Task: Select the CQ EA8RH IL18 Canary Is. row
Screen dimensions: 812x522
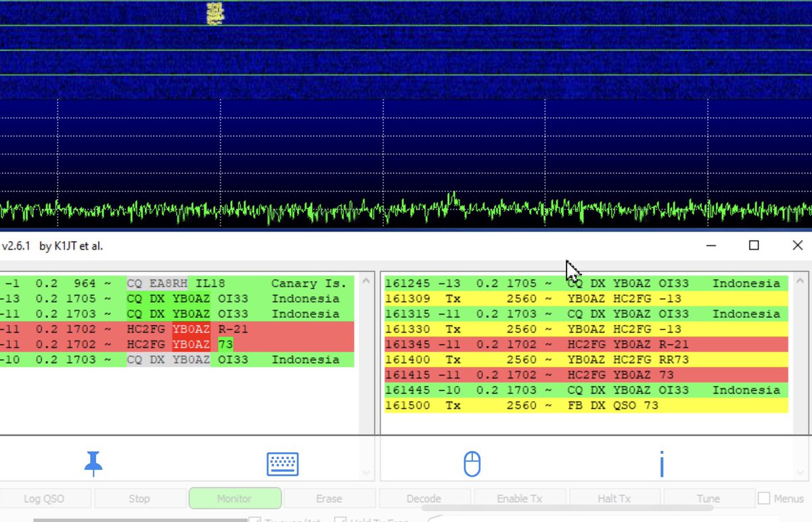Action: point(177,283)
